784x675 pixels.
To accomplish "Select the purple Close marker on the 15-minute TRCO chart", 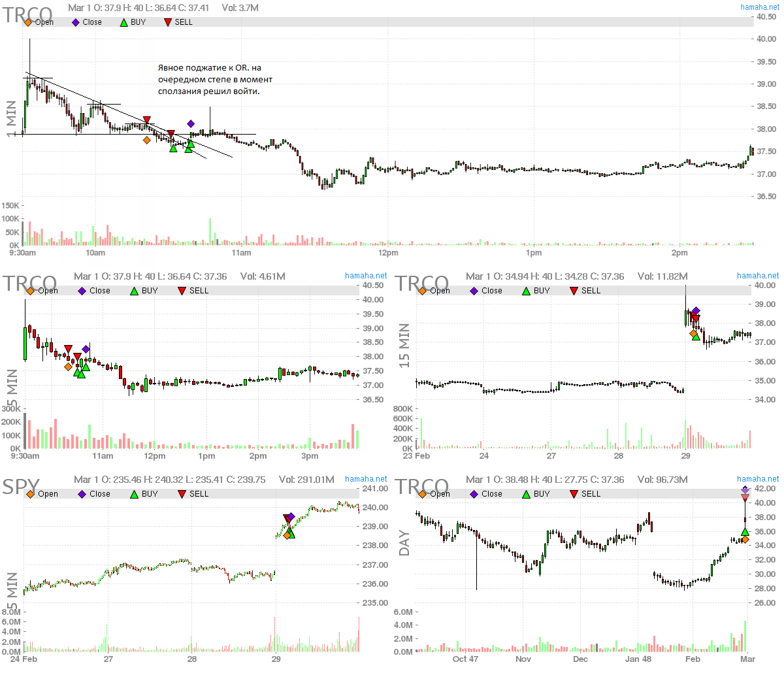I will pos(696,311).
